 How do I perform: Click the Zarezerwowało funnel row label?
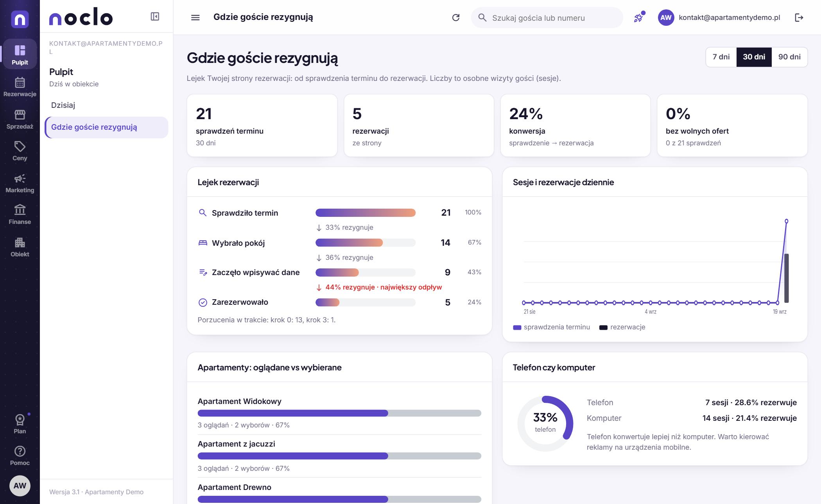coord(240,302)
